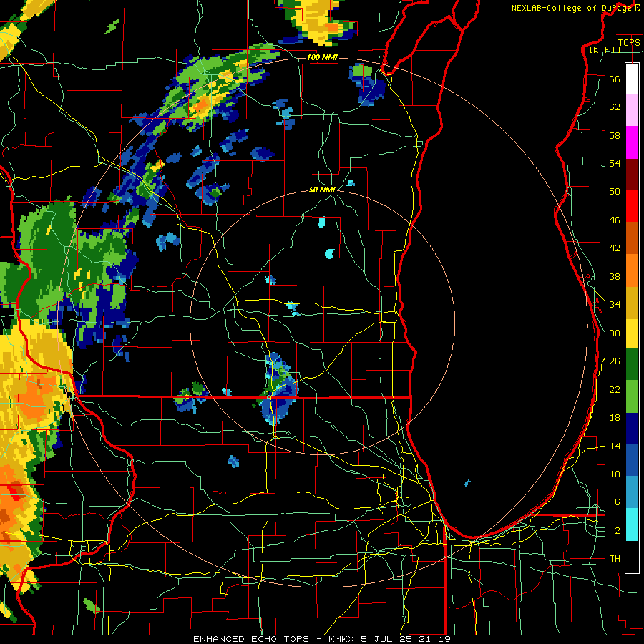This screenshot has height=644, width=644.
Task: Select the 10 label beside the color bar
Action: coord(615,474)
